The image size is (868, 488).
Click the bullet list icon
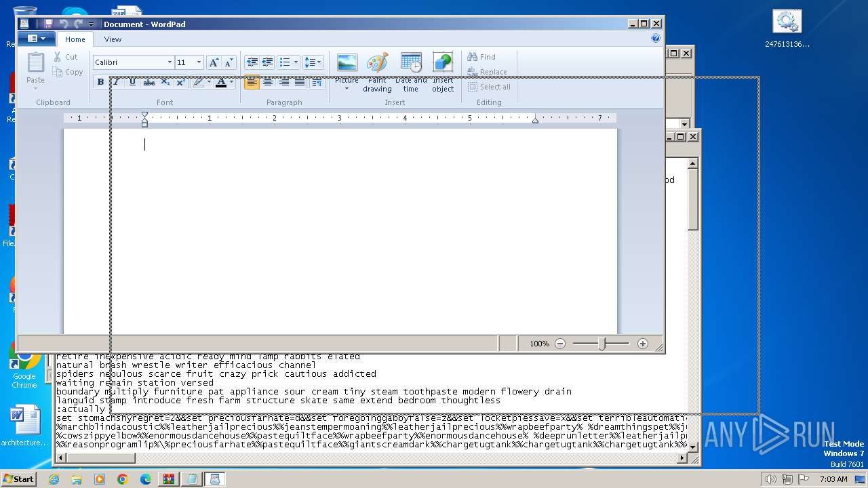coord(285,62)
